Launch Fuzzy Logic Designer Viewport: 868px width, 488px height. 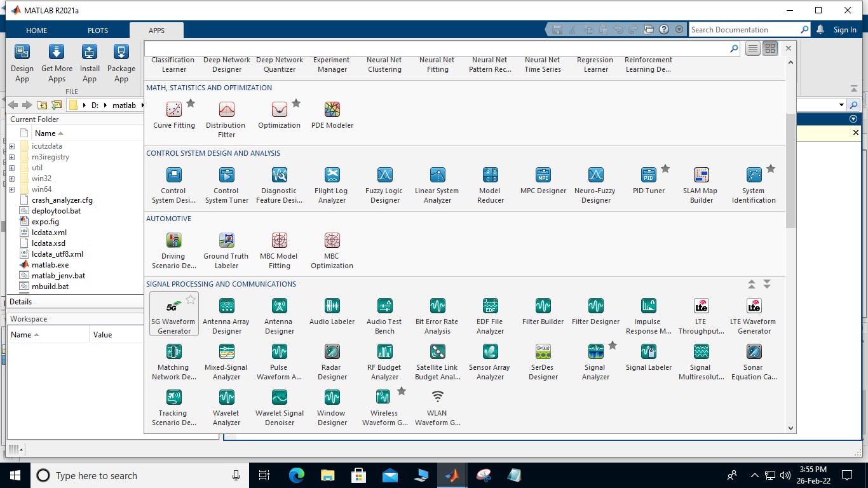pyautogui.click(x=384, y=184)
